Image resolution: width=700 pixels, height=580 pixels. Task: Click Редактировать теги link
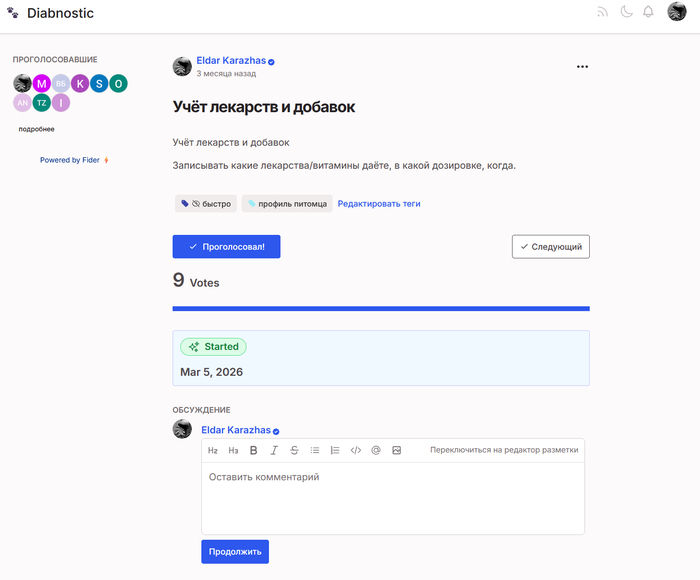379,204
